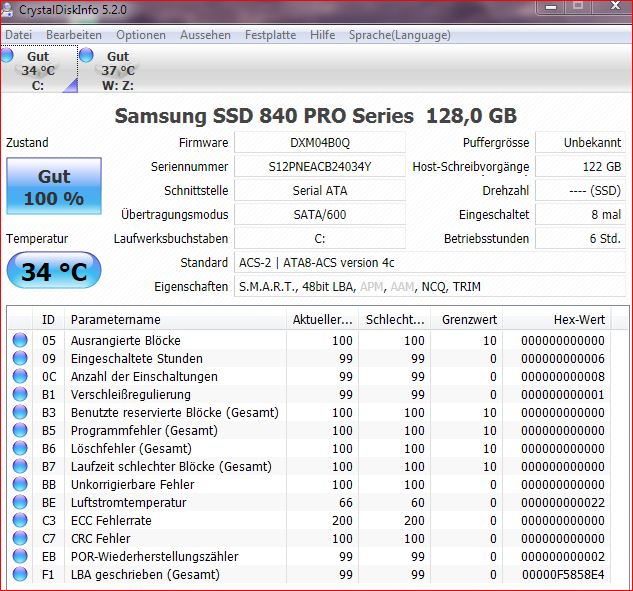Select the Anzahl der Einschaltungen text
The height and width of the screenshot is (591, 633).
pyautogui.click(x=144, y=377)
